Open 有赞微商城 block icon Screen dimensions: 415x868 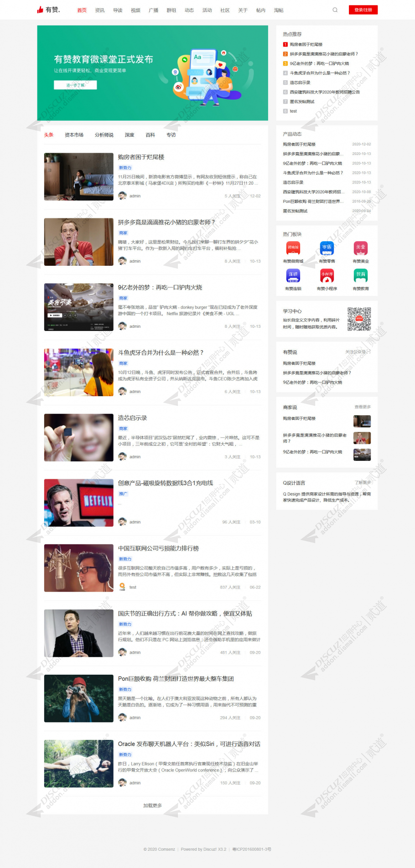coord(293,248)
